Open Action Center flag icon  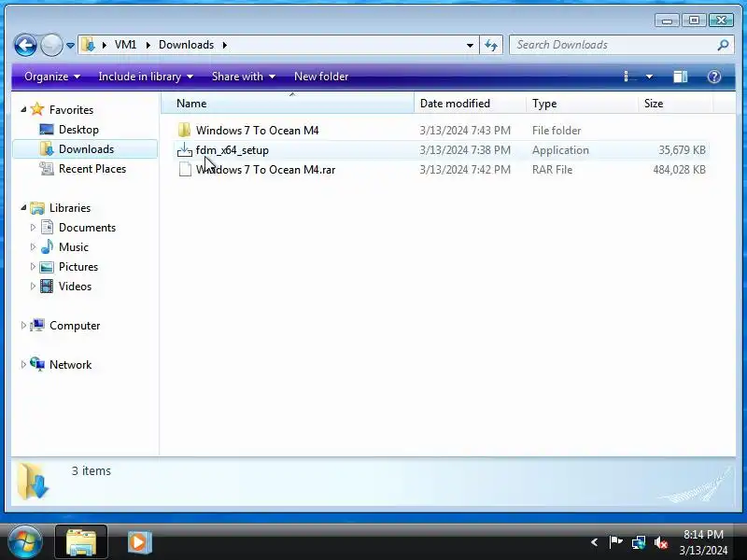[615, 542]
